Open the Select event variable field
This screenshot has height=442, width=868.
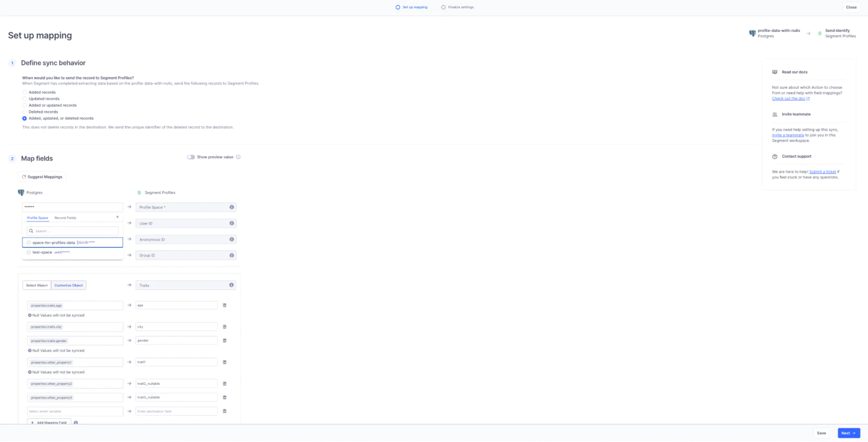(75, 411)
